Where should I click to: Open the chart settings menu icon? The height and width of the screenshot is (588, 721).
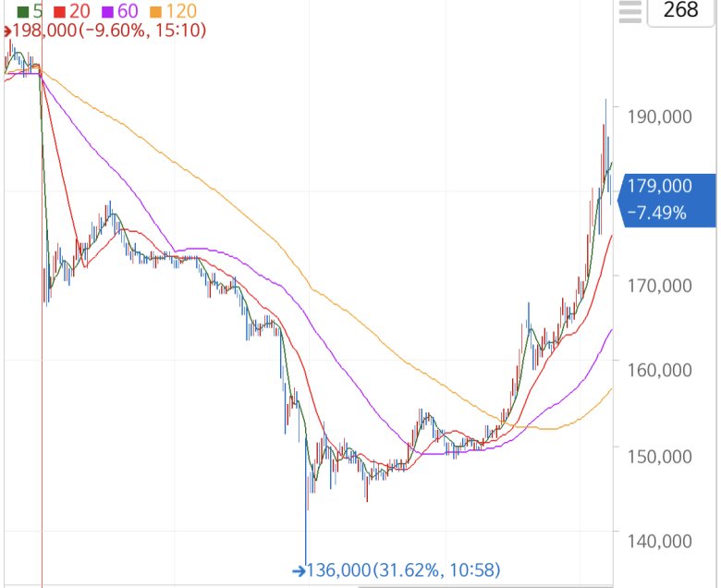pyautogui.click(x=630, y=11)
